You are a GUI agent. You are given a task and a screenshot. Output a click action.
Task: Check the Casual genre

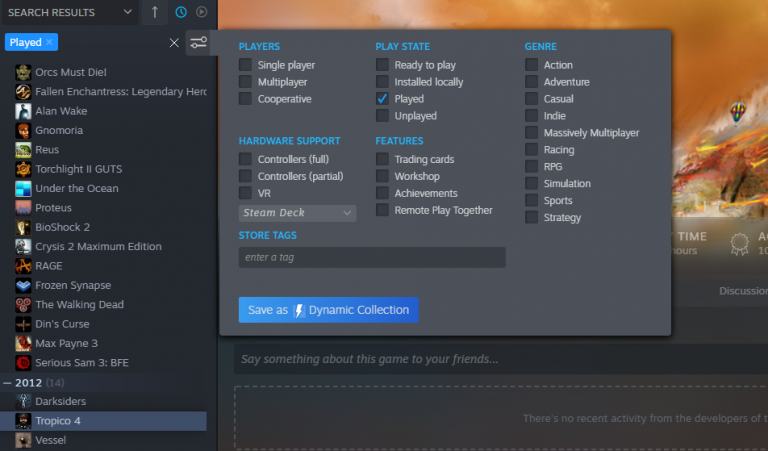click(531, 98)
